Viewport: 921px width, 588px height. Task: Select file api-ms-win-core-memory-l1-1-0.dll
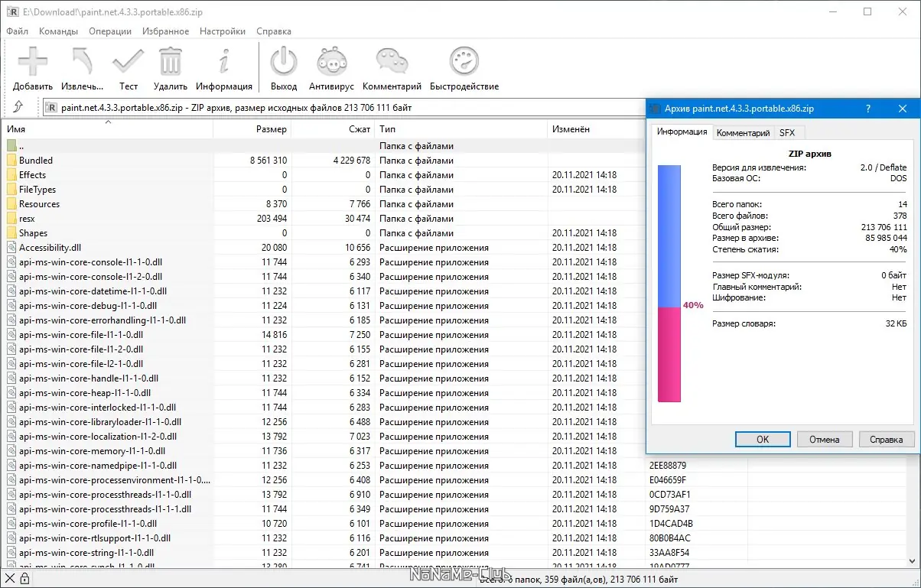[x=92, y=451]
